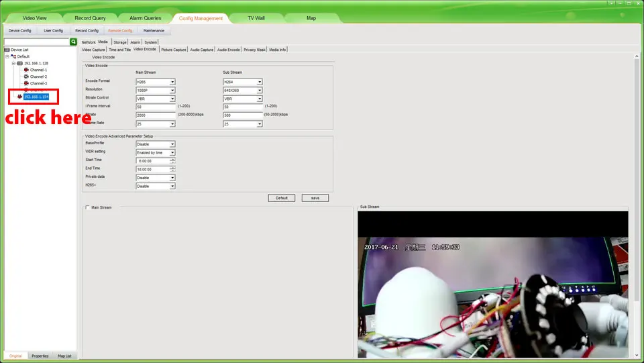Click Start Time stepper arrows

[172, 161]
